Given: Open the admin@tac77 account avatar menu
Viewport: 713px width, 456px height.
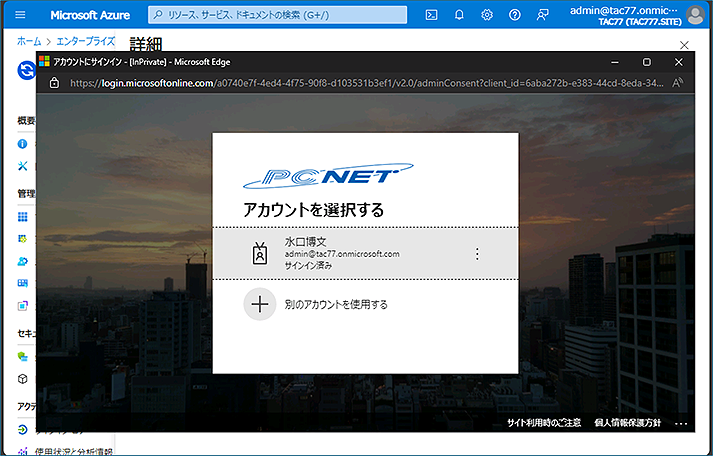Looking at the screenshot, I should pyautogui.click(x=695, y=15).
